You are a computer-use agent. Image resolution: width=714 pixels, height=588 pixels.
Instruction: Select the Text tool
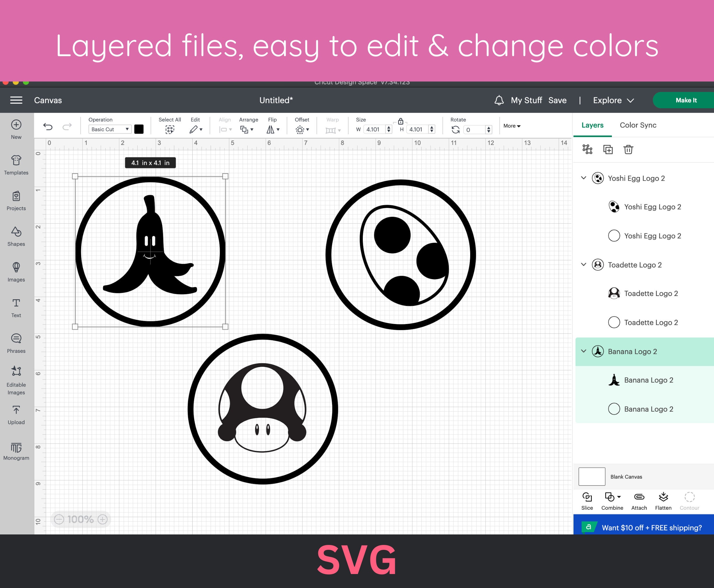click(x=16, y=308)
